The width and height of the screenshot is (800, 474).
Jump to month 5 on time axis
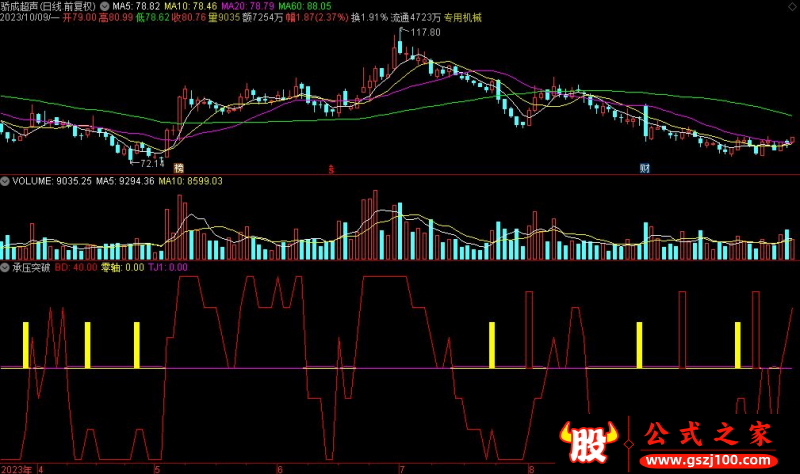(157, 469)
